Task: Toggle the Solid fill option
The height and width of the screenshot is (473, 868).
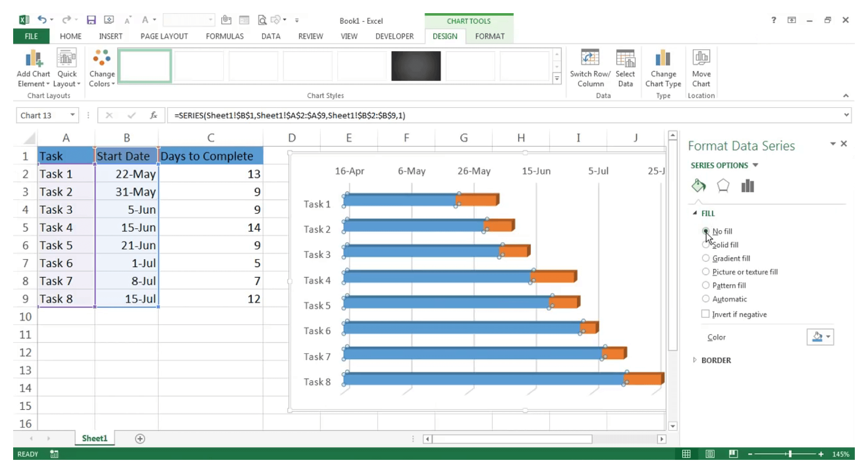Action: [705, 245]
